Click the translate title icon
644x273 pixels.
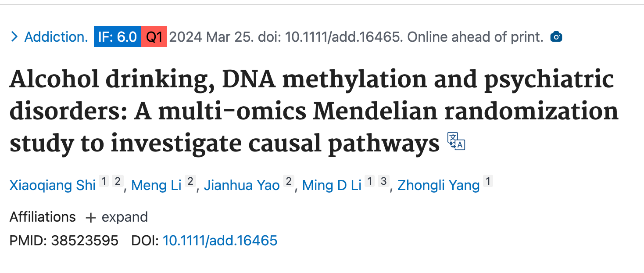coord(456,141)
